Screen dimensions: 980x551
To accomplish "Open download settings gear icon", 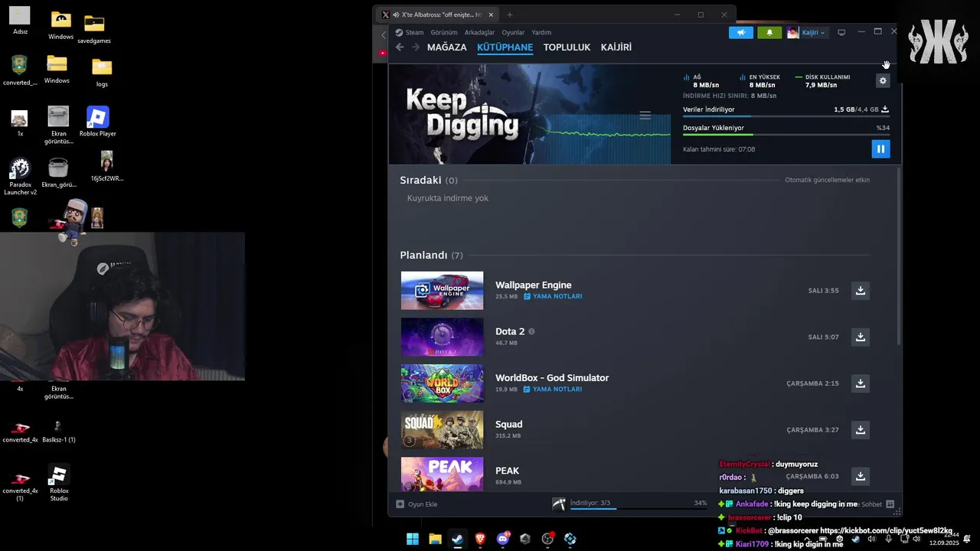I will click(x=883, y=80).
